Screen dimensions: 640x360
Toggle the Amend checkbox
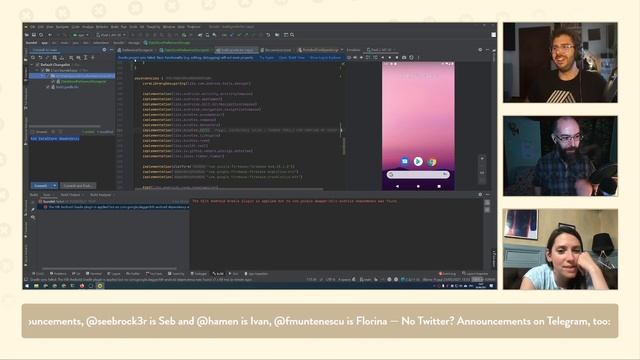click(x=33, y=132)
